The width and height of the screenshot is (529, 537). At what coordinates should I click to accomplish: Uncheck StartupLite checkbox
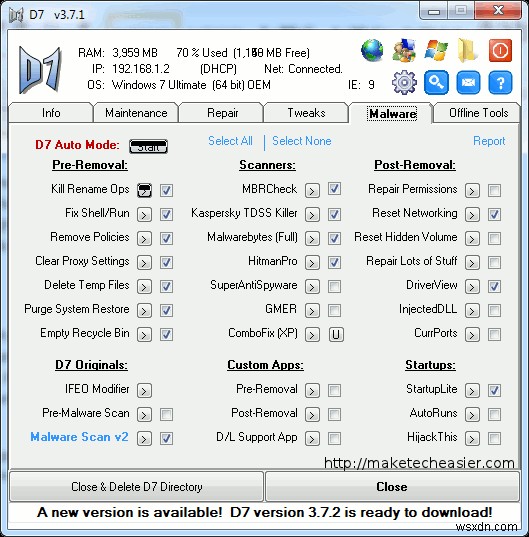click(x=494, y=390)
